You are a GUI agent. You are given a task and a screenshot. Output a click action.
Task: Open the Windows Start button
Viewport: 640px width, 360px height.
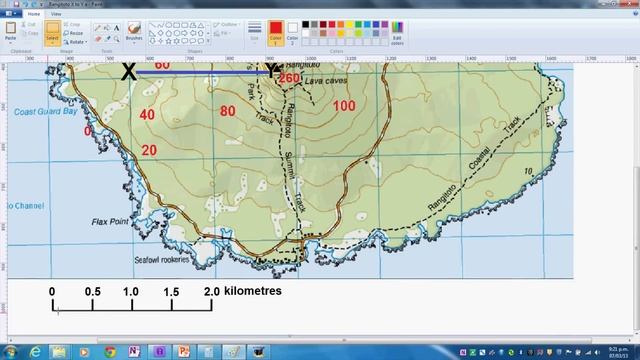[10, 352]
